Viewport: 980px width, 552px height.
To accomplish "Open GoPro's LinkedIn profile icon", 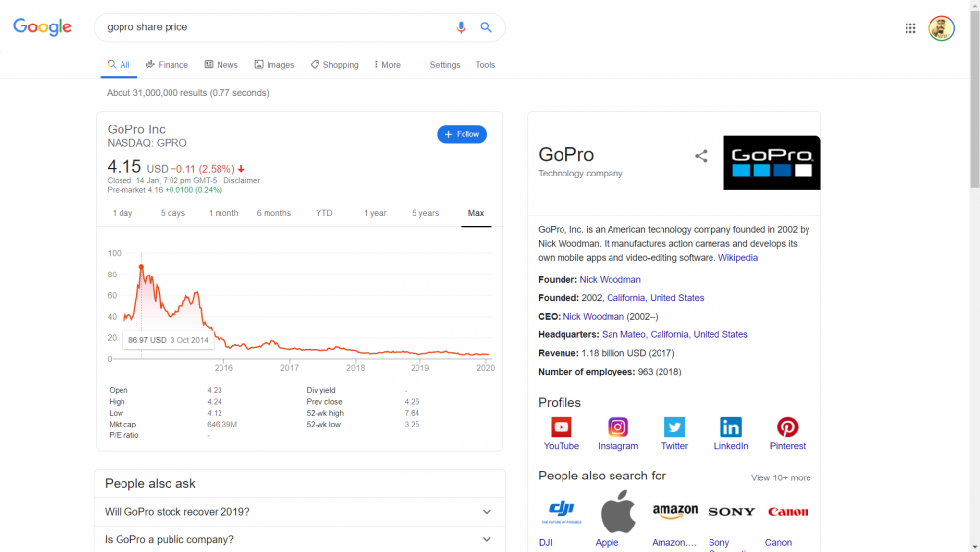I will tap(731, 427).
